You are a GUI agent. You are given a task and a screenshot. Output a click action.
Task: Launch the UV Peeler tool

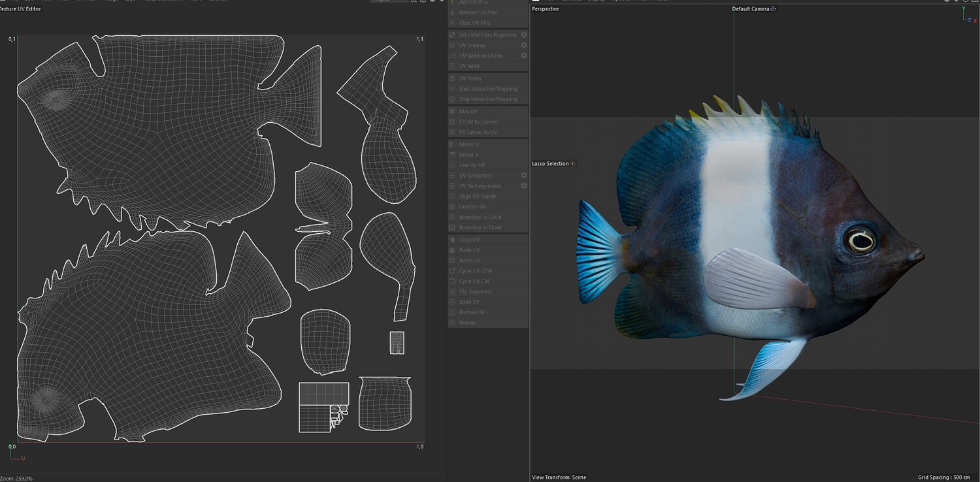coord(488,78)
